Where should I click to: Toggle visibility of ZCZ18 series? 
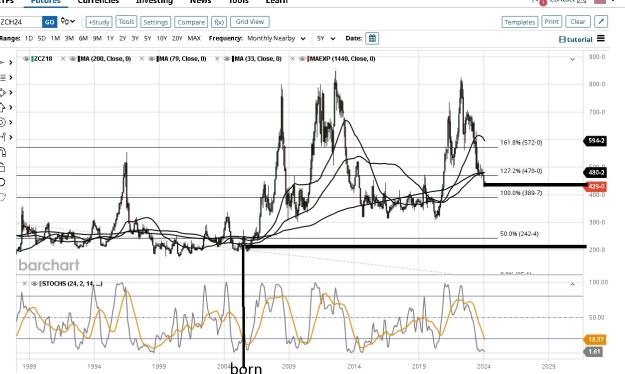tap(26, 59)
